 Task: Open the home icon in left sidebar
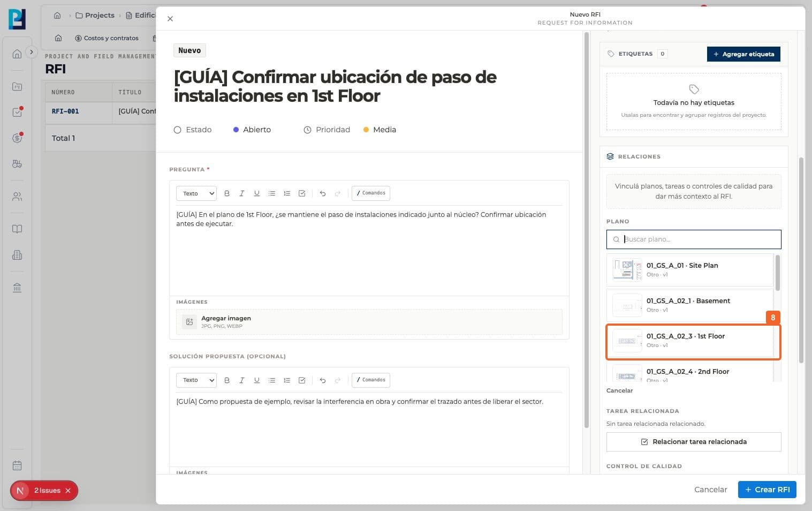click(17, 54)
